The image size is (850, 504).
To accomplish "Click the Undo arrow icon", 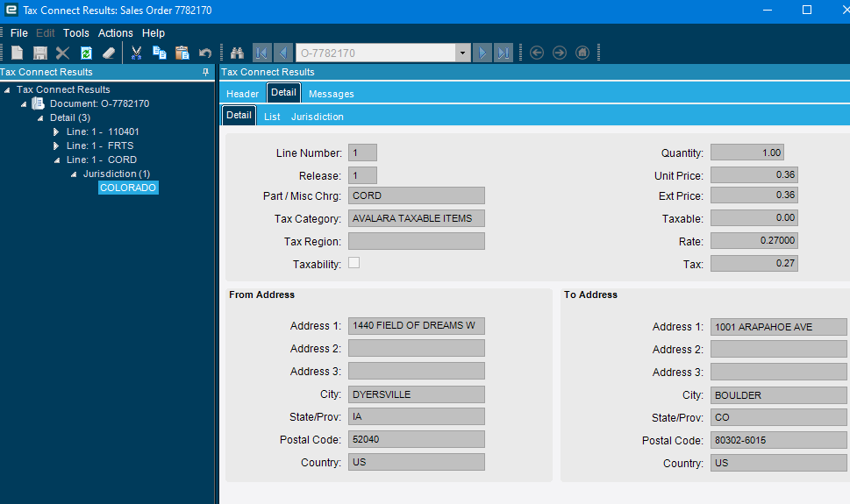I will pyautogui.click(x=205, y=53).
